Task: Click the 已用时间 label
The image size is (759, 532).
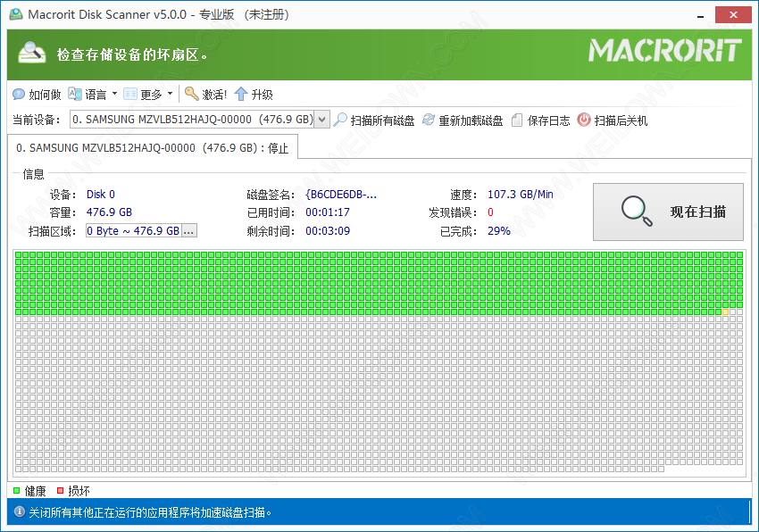Action: coord(271,212)
